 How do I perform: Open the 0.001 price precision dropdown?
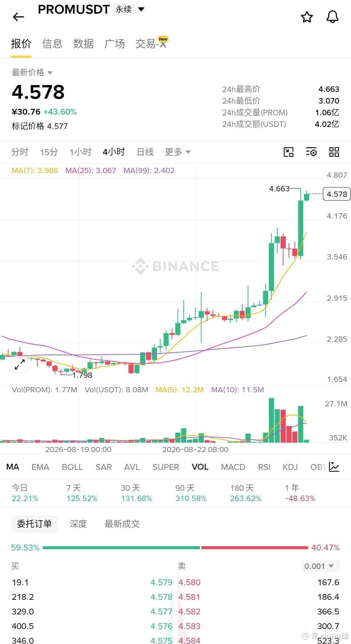[x=320, y=566]
